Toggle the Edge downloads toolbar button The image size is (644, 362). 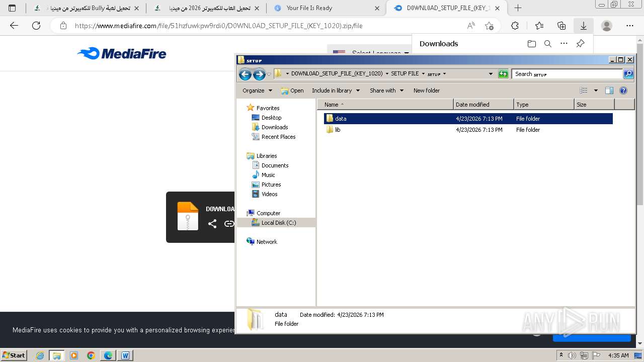pyautogui.click(x=583, y=26)
